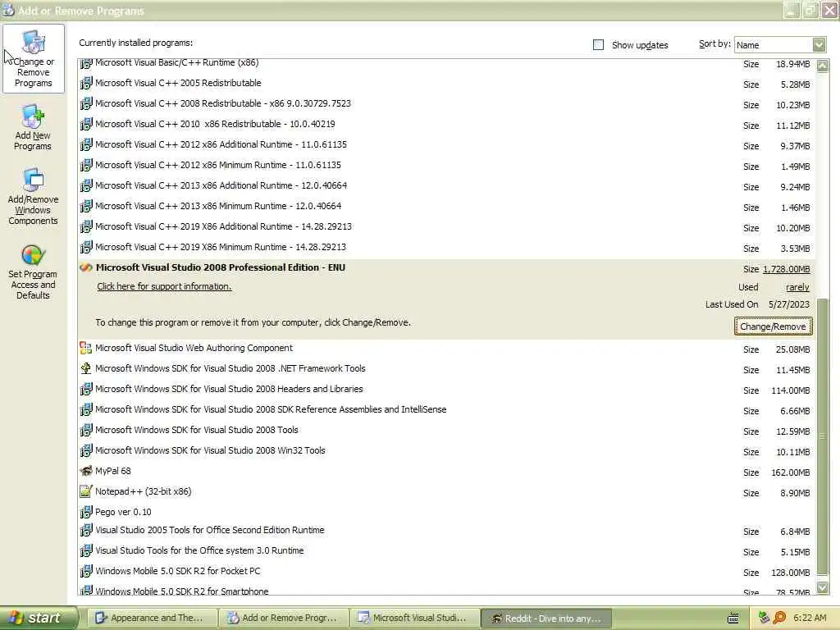Click icon of SDK .NET Framework Tools entry
The height and width of the screenshot is (630, 840).
click(85, 368)
